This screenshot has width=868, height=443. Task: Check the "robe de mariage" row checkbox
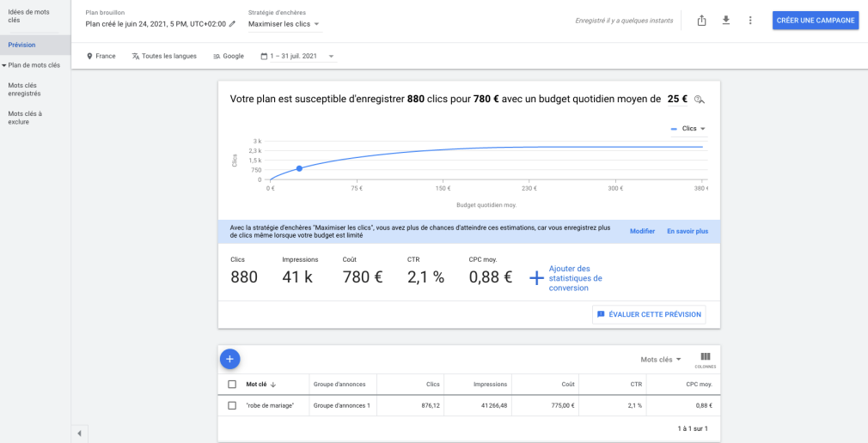point(232,405)
